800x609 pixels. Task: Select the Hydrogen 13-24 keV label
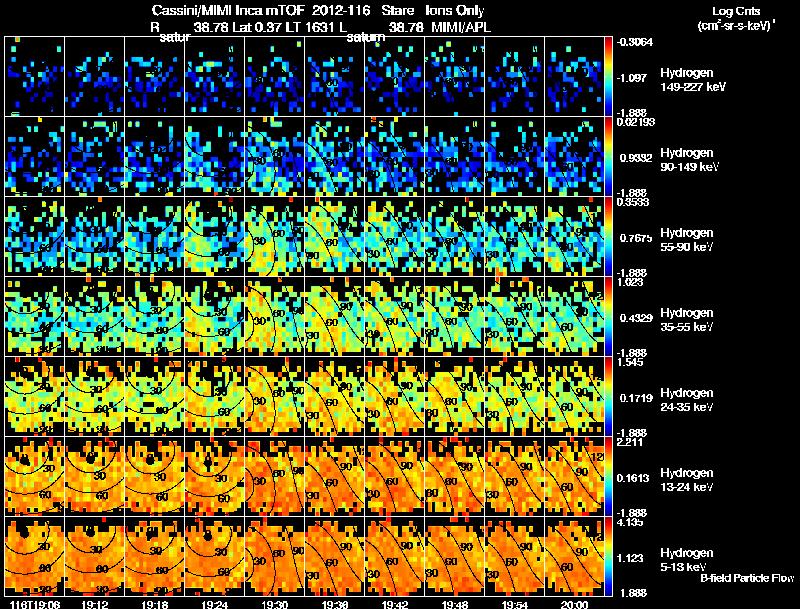(687, 480)
